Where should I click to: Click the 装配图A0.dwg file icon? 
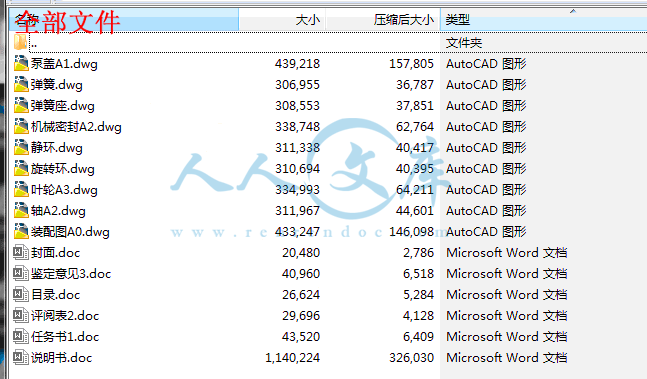coord(21,232)
